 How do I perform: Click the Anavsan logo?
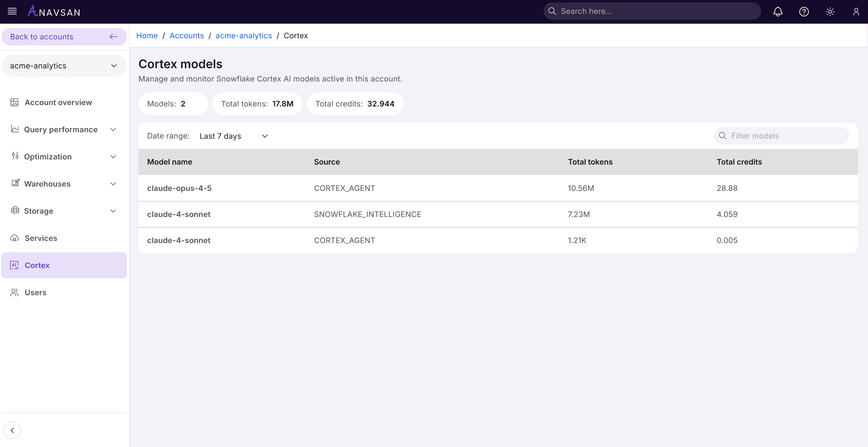[x=54, y=12]
